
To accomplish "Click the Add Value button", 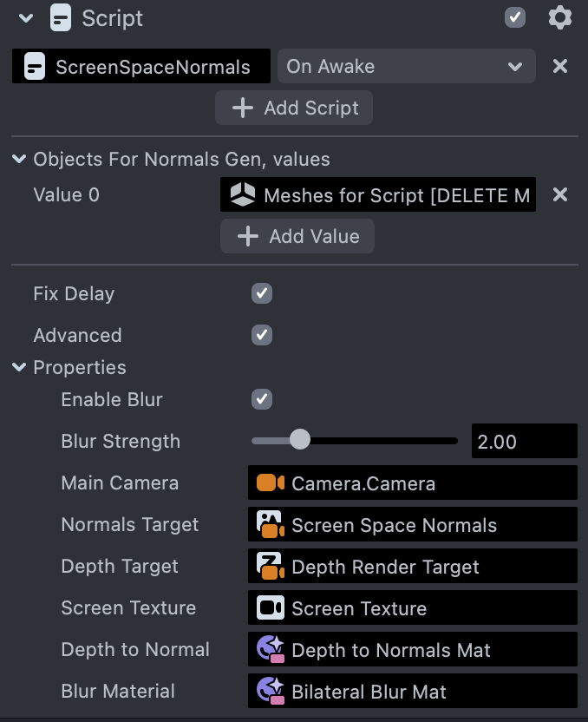I will pyautogui.click(x=297, y=236).
